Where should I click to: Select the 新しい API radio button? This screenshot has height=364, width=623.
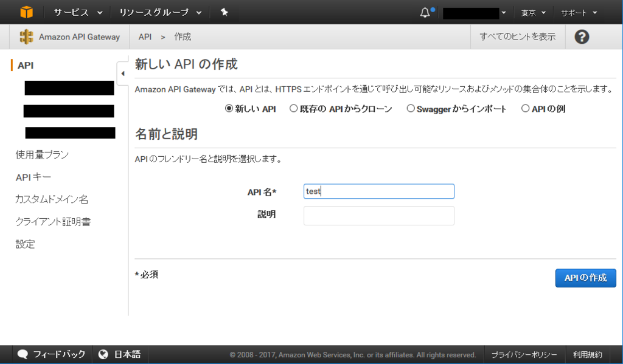click(229, 108)
